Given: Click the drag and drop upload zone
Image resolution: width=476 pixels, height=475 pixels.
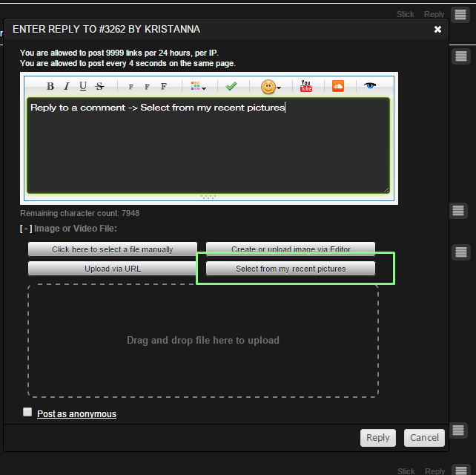Looking at the screenshot, I should 203,341.
